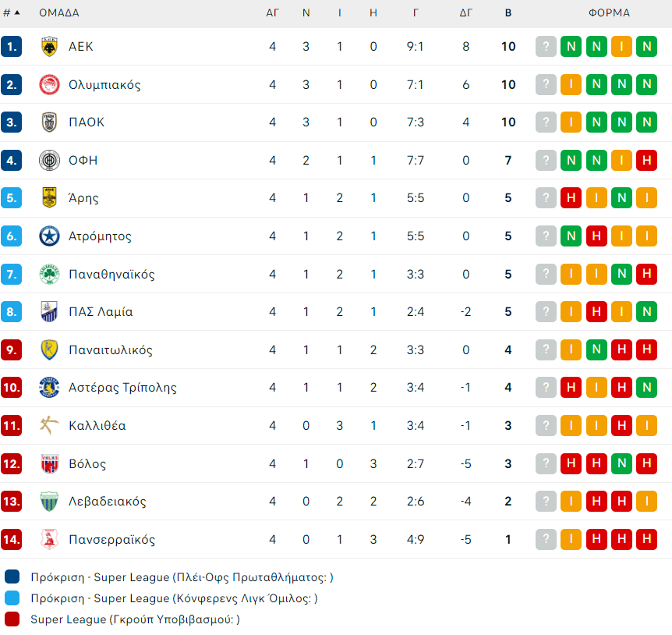Click the PAOK team badge
The width and height of the screenshot is (672, 635).
pyautogui.click(x=49, y=122)
